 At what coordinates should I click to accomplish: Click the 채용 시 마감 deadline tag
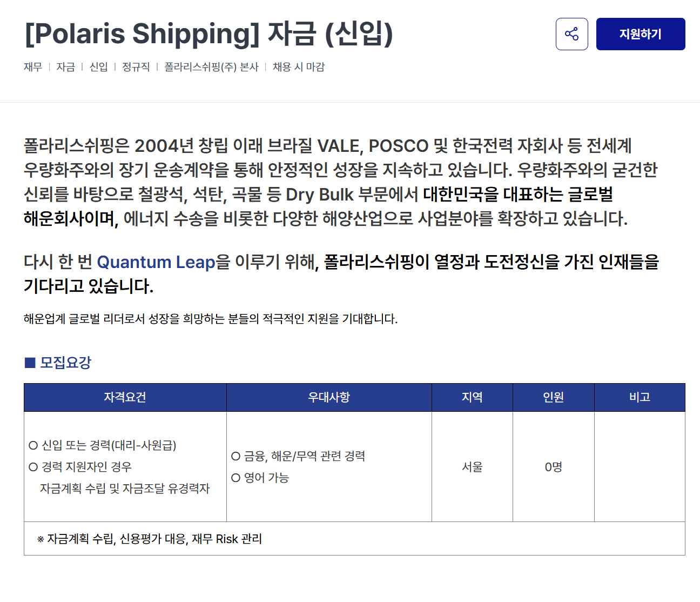298,67
